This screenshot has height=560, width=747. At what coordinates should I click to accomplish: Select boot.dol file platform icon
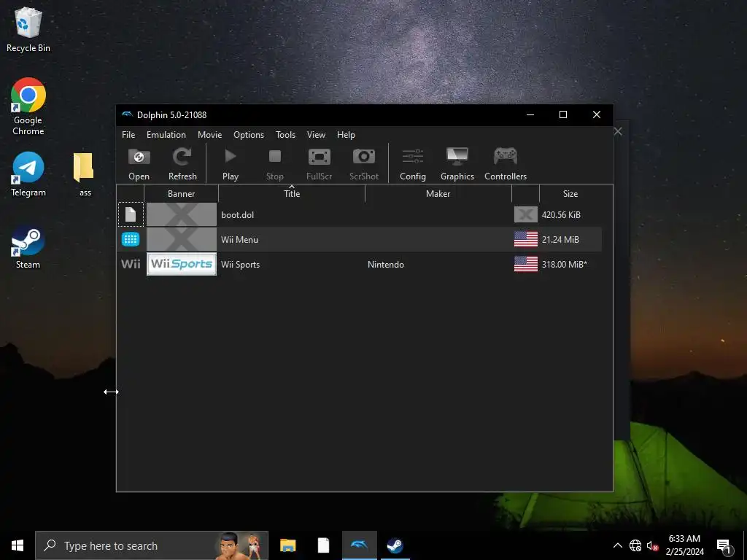click(x=131, y=215)
